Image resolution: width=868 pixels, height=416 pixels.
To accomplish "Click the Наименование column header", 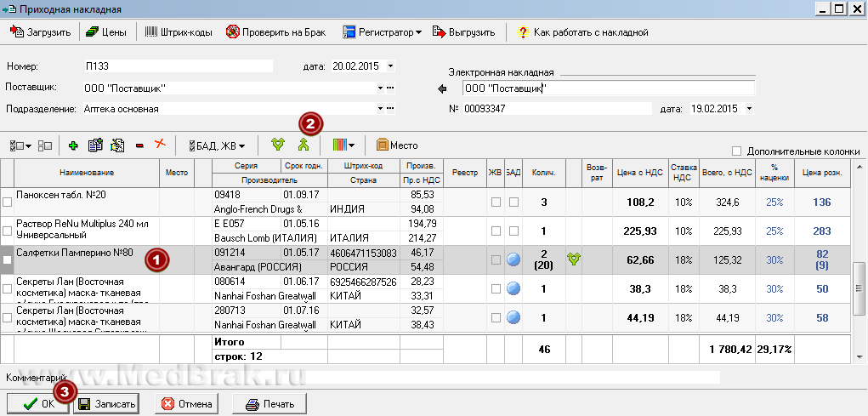I will 87,173.
